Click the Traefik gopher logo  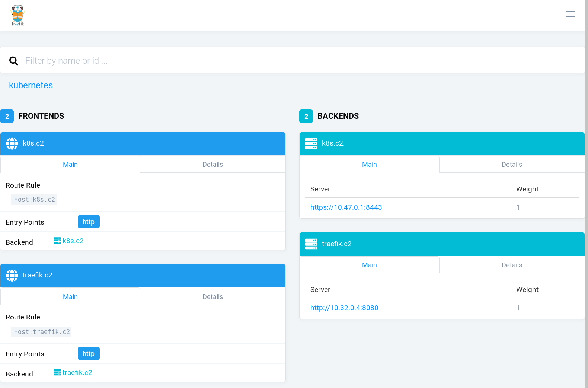18,15
